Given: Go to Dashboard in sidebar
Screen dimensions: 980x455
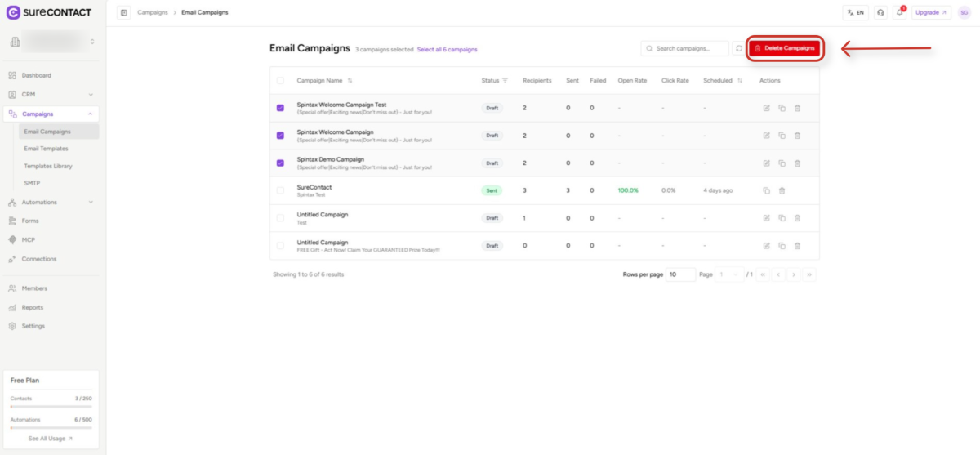Looking at the screenshot, I should tap(36, 75).
